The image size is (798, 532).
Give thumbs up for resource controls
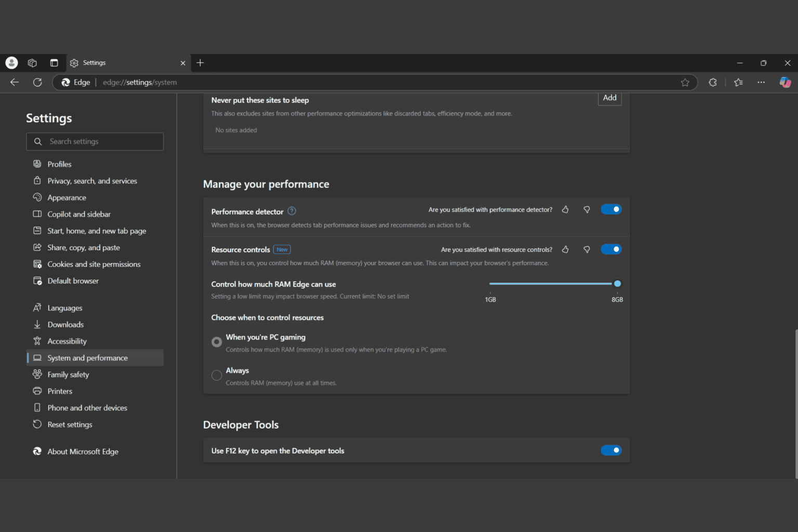565,249
